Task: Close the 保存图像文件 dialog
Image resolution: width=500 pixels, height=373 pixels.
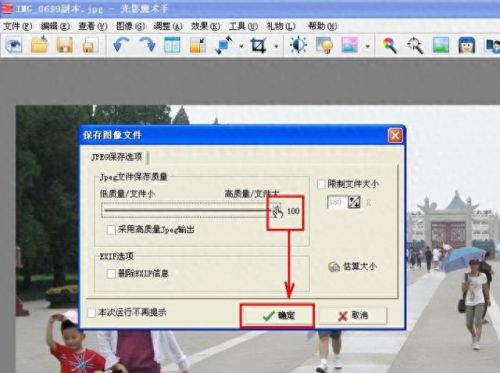Action: click(395, 136)
